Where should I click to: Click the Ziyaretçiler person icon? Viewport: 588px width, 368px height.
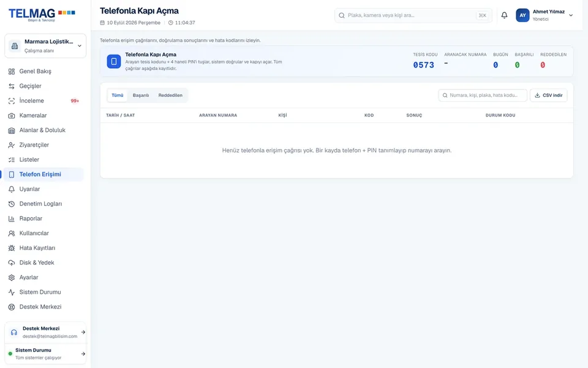pyautogui.click(x=12, y=145)
